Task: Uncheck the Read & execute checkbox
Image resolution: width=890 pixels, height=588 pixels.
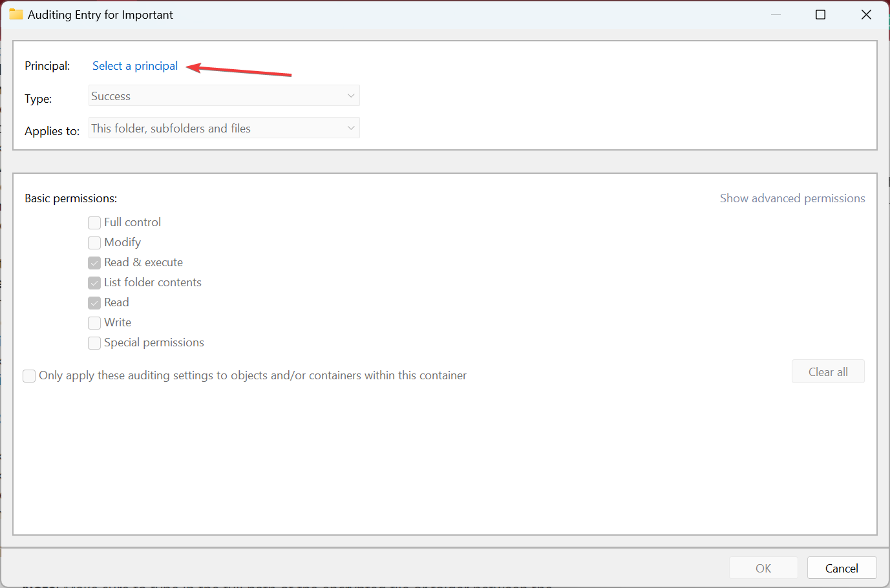Action: 94,263
